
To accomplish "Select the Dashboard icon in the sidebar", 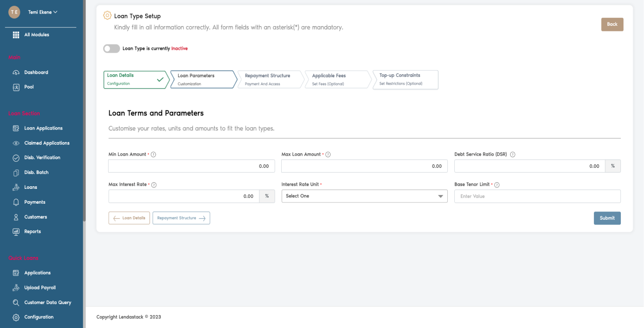I will (16, 72).
